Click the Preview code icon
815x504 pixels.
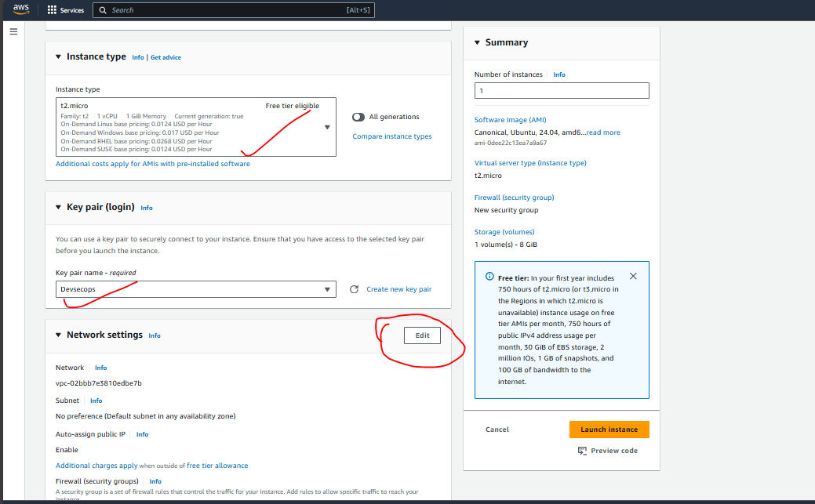click(582, 451)
